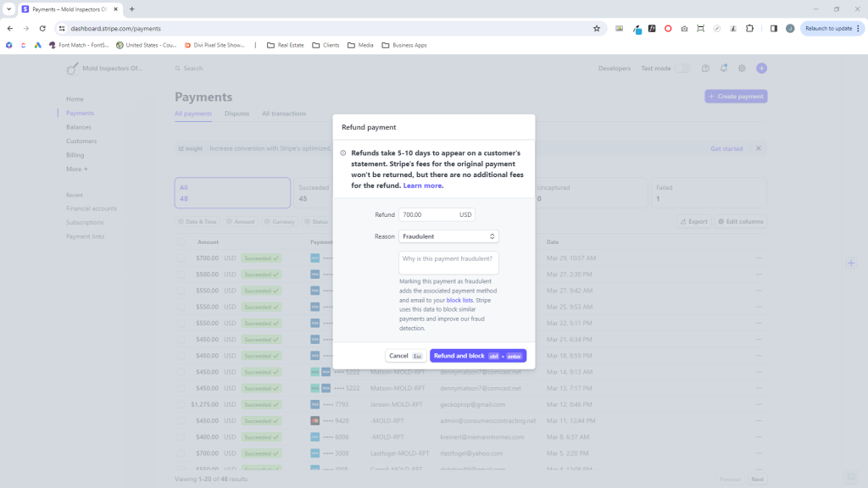Toggle the Test mode switch
Image resolution: width=868 pixels, height=488 pixels.
click(x=682, y=69)
